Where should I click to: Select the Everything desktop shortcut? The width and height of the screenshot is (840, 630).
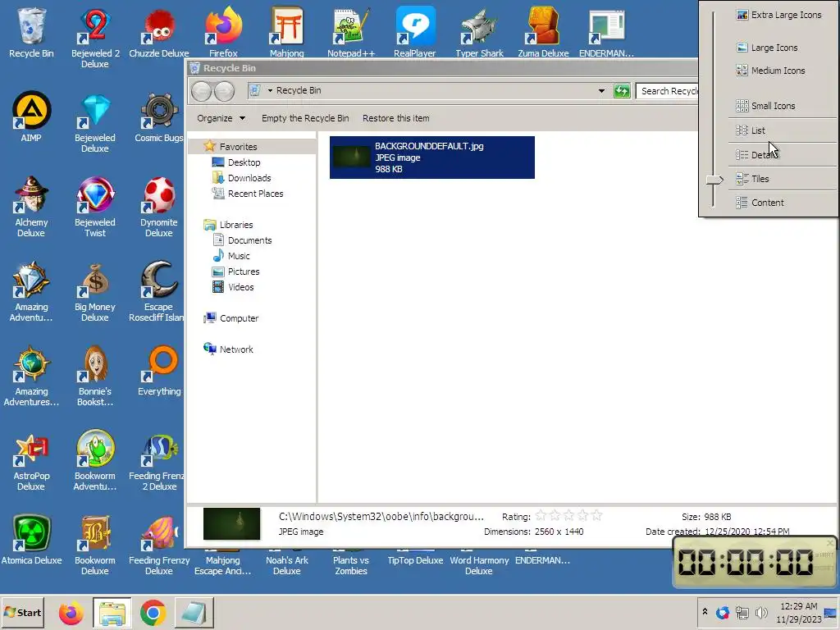click(x=158, y=370)
